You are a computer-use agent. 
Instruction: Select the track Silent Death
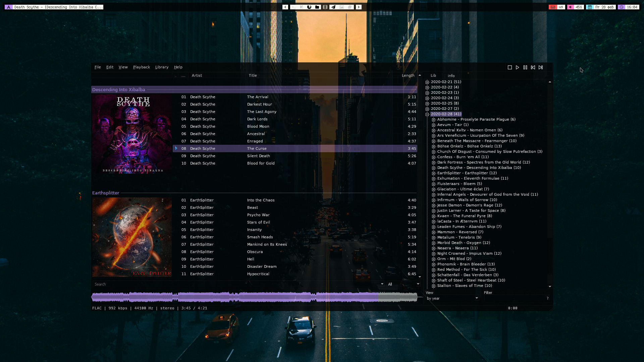[x=258, y=156]
